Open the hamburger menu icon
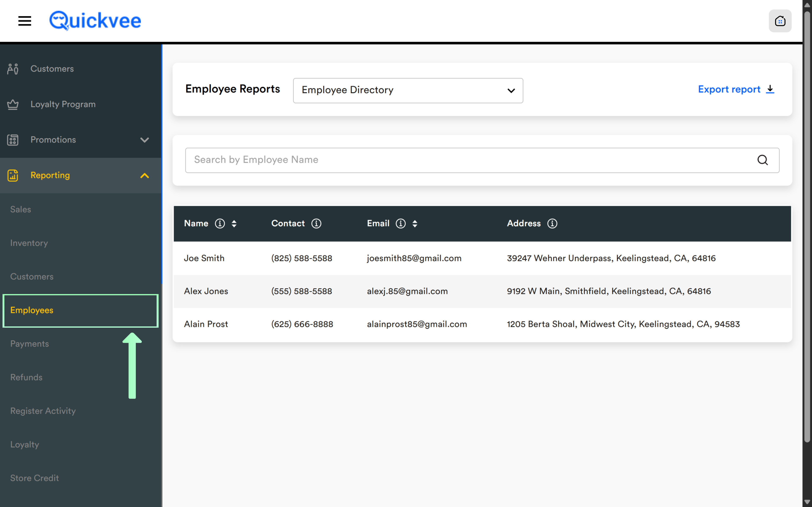Image resolution: width=812 pixels, height=507 pixels. click(25, 21)
